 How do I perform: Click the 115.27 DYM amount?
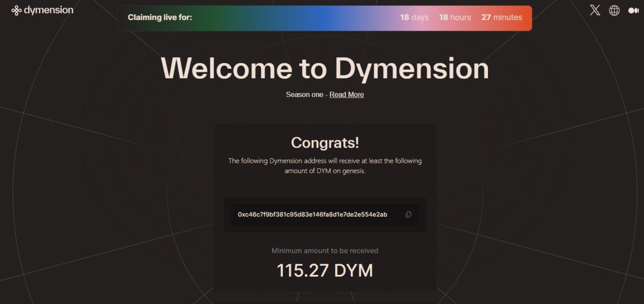coord(325,271)
